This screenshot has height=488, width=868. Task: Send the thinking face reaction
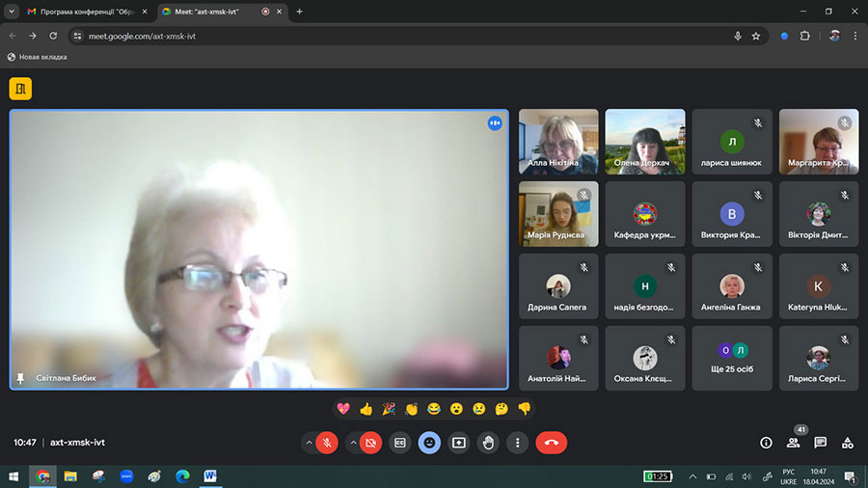tap(502, 409)
